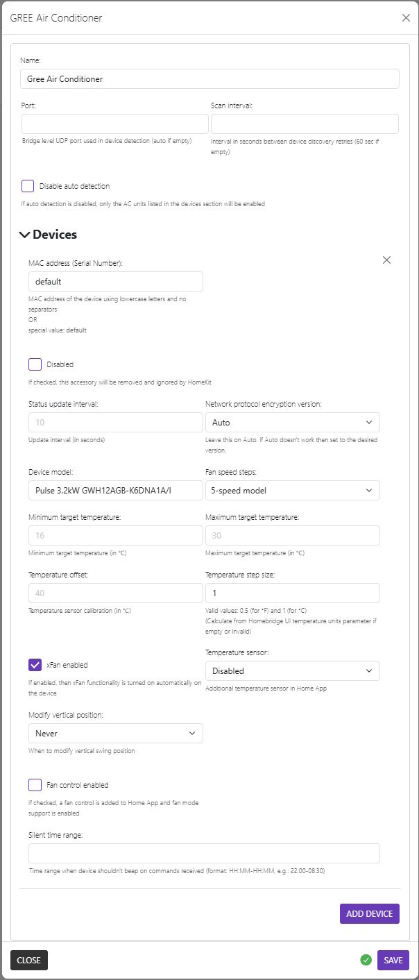The image size is (419, 980).
Task: Click the Device model input field
Action: [x=116, y=490]
